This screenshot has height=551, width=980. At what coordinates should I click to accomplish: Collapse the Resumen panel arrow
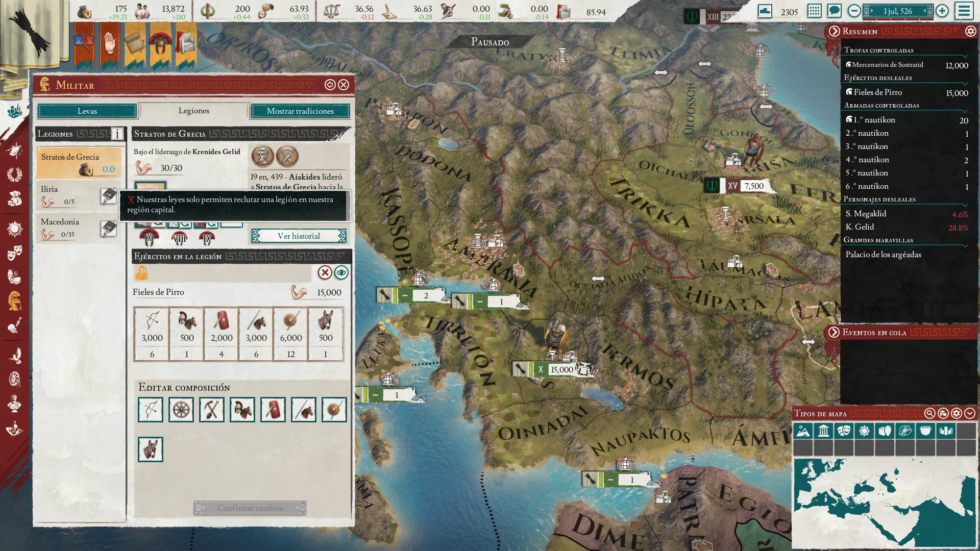tap(835, 31)
